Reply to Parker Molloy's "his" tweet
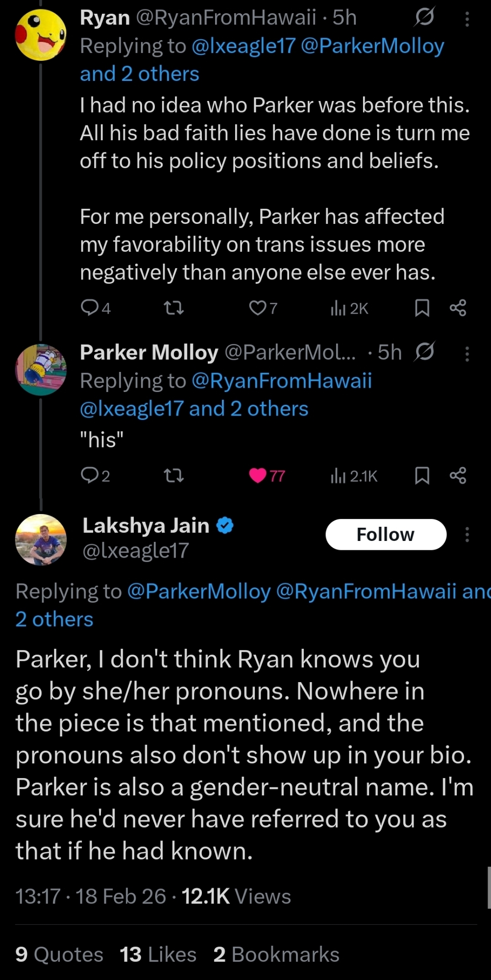Viewport: 491px width, 980px height. point(90,475)
